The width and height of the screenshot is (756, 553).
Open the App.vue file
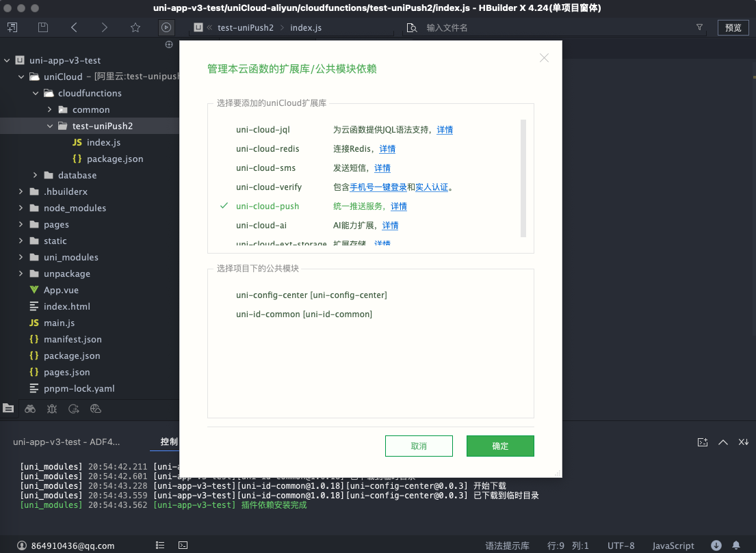pos(61,290)
